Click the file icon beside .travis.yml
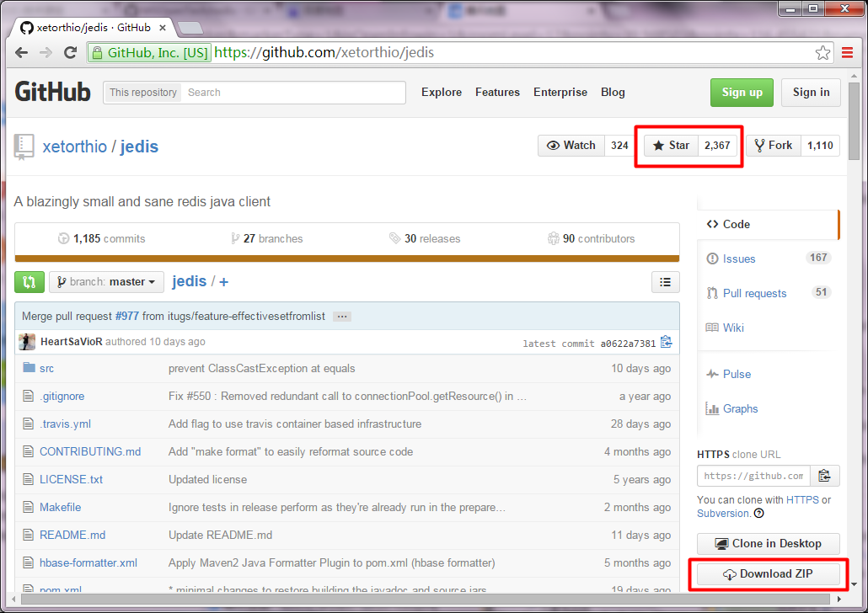This screenshot has width=868, height=613. pos(29,424)
